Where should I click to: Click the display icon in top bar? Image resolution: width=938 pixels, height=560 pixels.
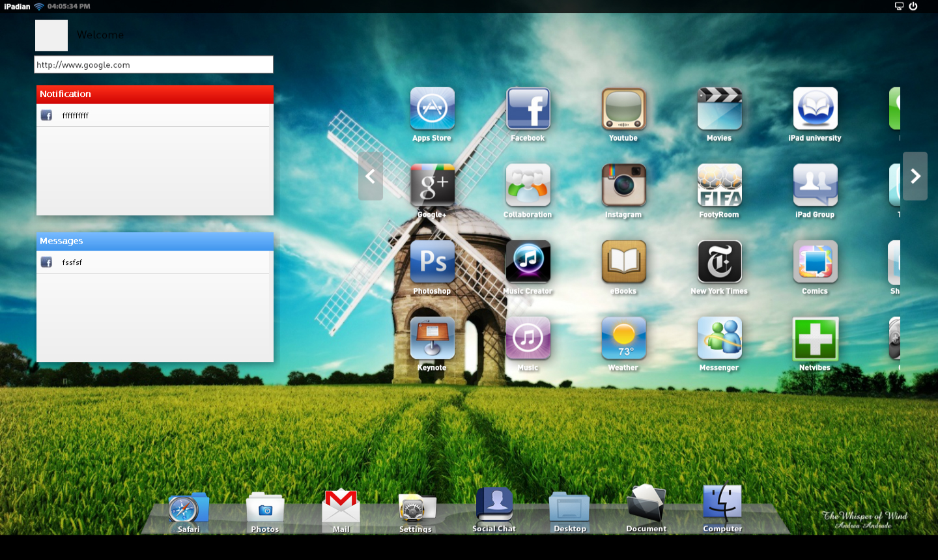[899, 6]
